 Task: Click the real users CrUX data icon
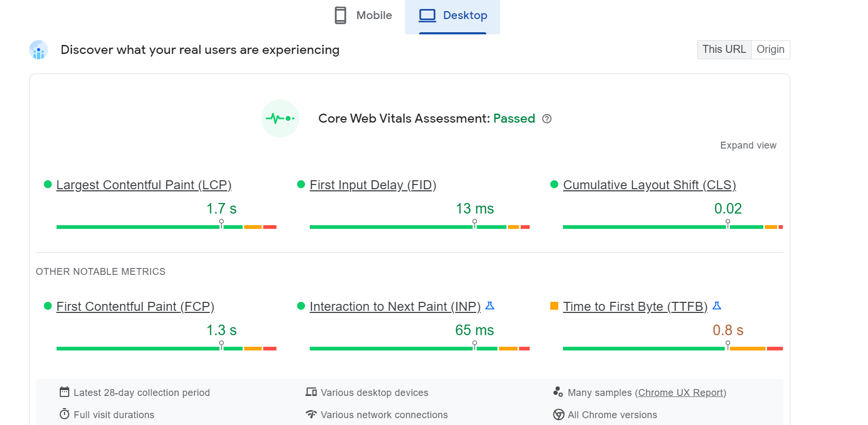coord(39,50)
